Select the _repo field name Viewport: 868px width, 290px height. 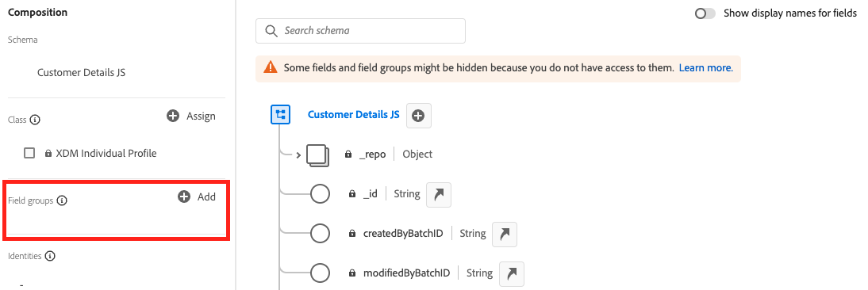pyautogui.click(x=373, y=155)
